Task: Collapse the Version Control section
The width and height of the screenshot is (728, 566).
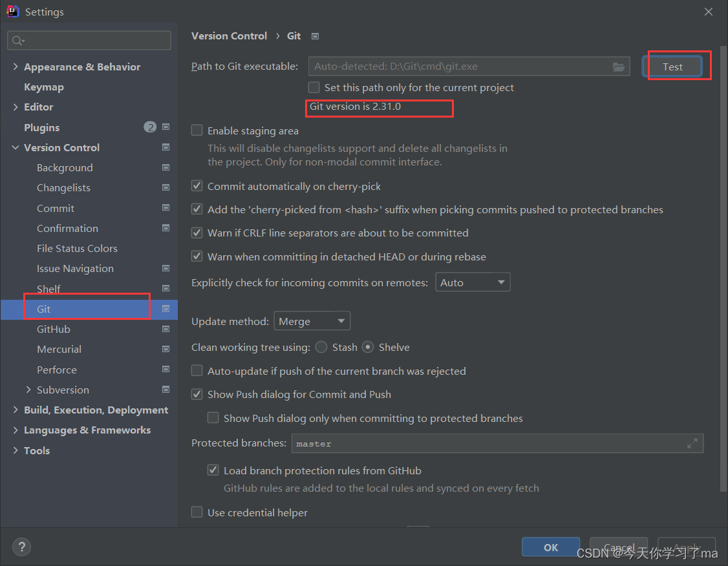Action: point(16,147)
